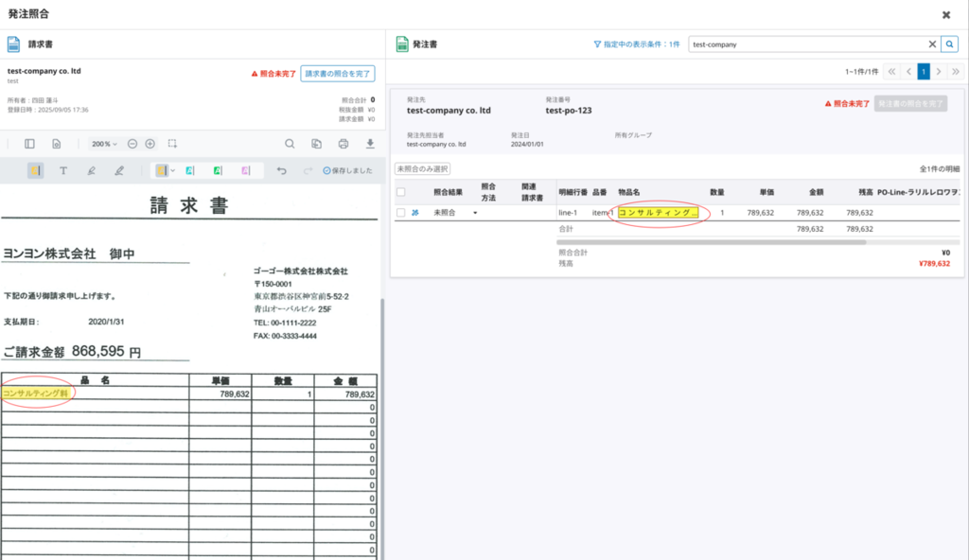Click 請求書の照合を完了 button
Screen dimensions: 969x560
(x=338, y=74)
